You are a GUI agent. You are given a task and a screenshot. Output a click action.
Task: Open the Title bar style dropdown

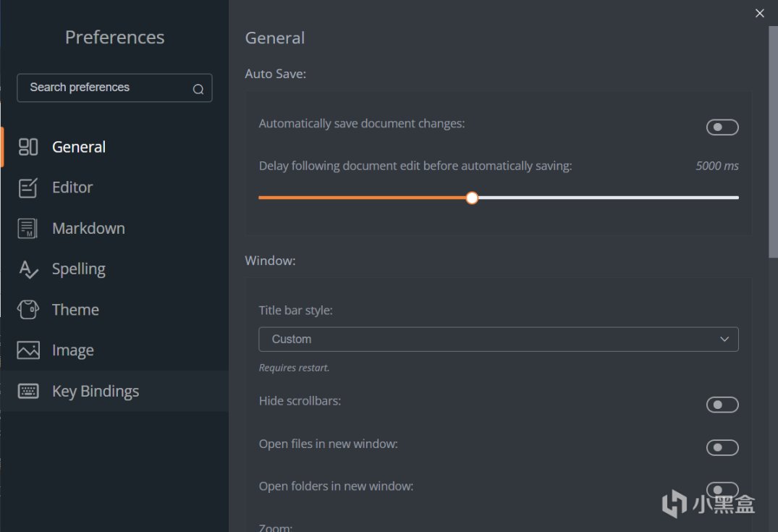[x=498, y=339]
